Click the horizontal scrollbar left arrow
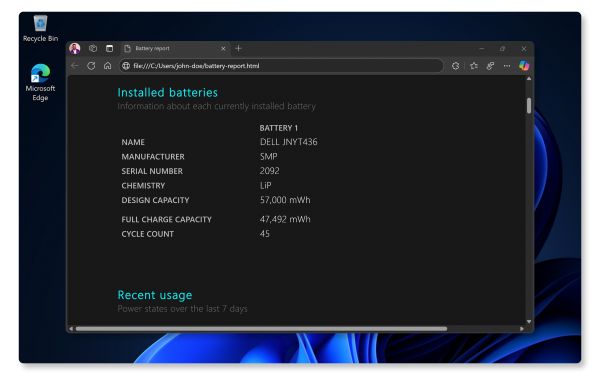The height and width of the screenshot is (375, 600). tap(71, 329)
